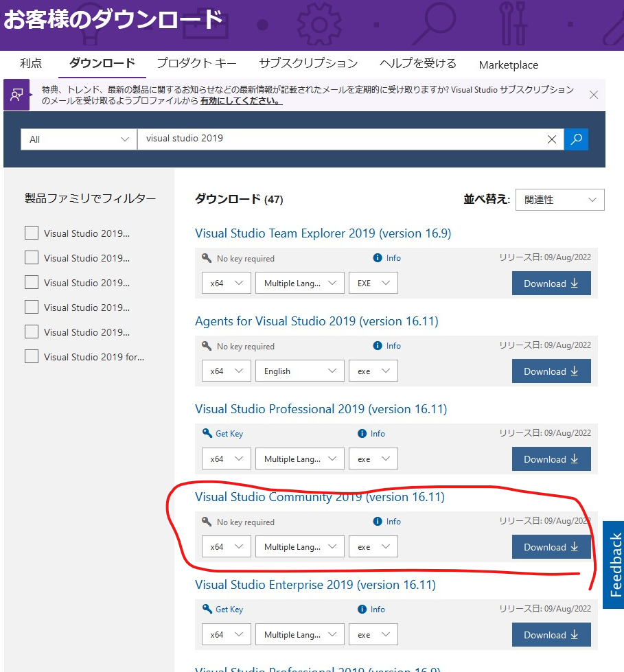Dismiss the email notification banner

[594, 95]
